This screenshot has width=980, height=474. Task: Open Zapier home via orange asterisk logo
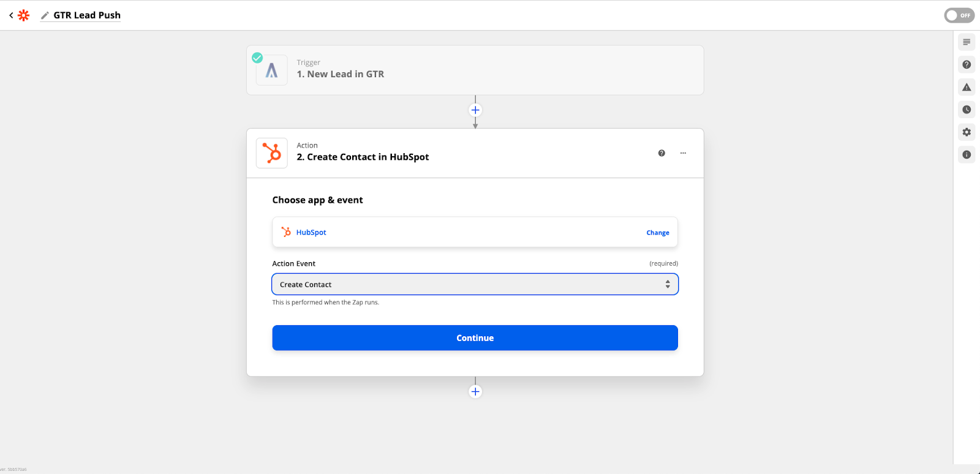[x=24, y=15]
